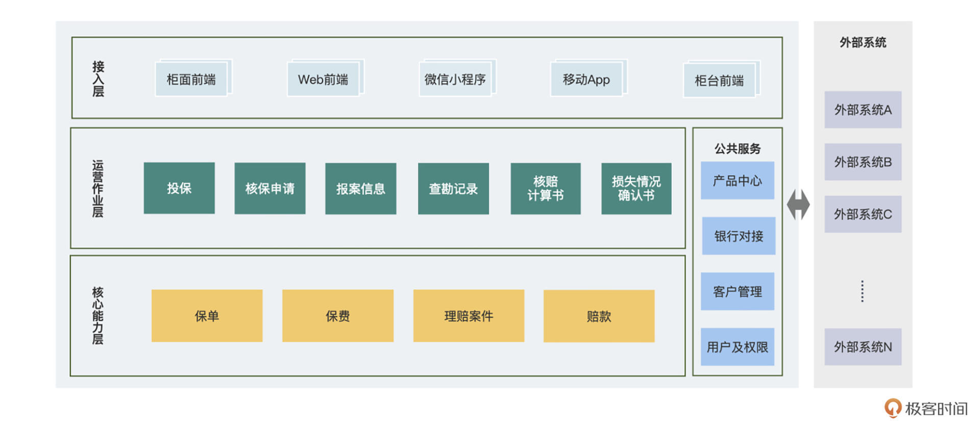Select the 移动App box
The height and width of the screenshot is (429, 980).
click(587, 79)
